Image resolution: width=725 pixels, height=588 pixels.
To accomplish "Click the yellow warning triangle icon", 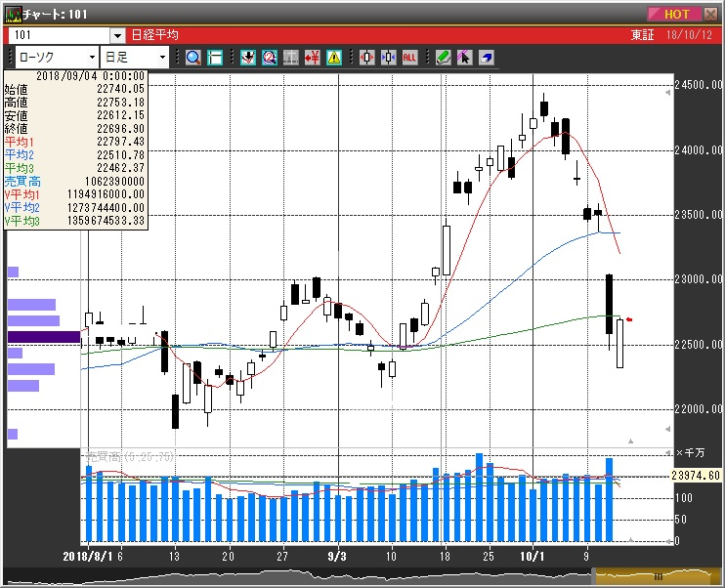I will pyautogui.click(x=335, y=58).
